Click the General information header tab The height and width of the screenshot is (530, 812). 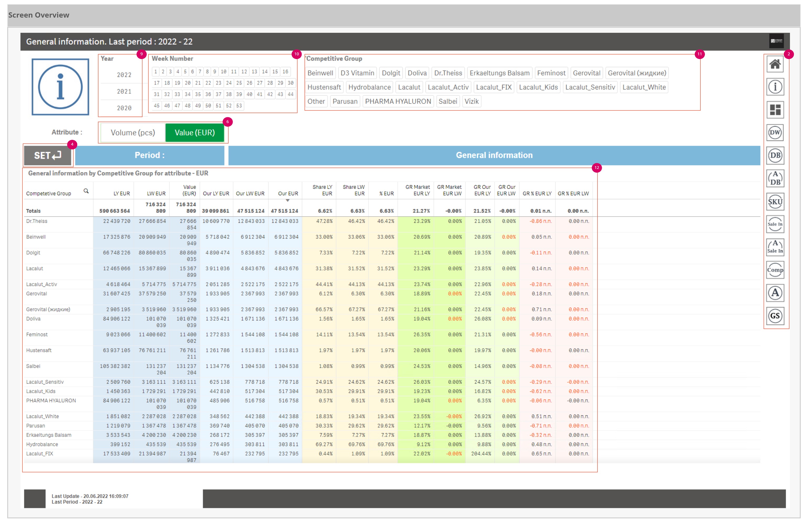(x=494, y=156)
